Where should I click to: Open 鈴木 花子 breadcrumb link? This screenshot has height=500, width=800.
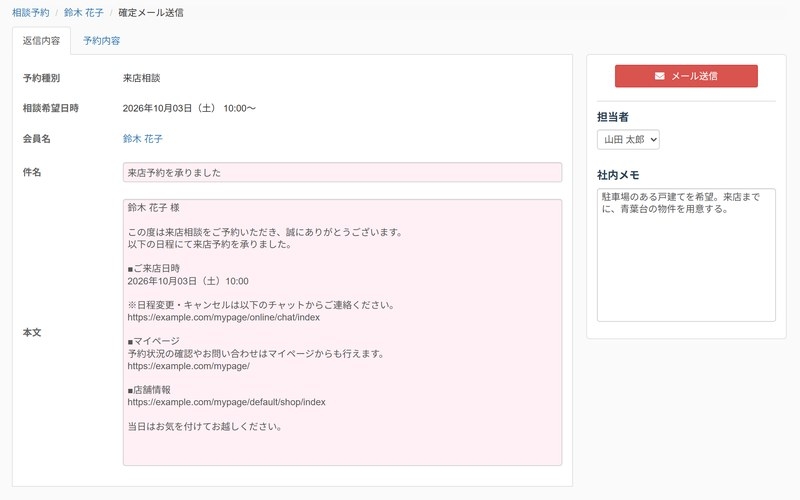[84, 13]
